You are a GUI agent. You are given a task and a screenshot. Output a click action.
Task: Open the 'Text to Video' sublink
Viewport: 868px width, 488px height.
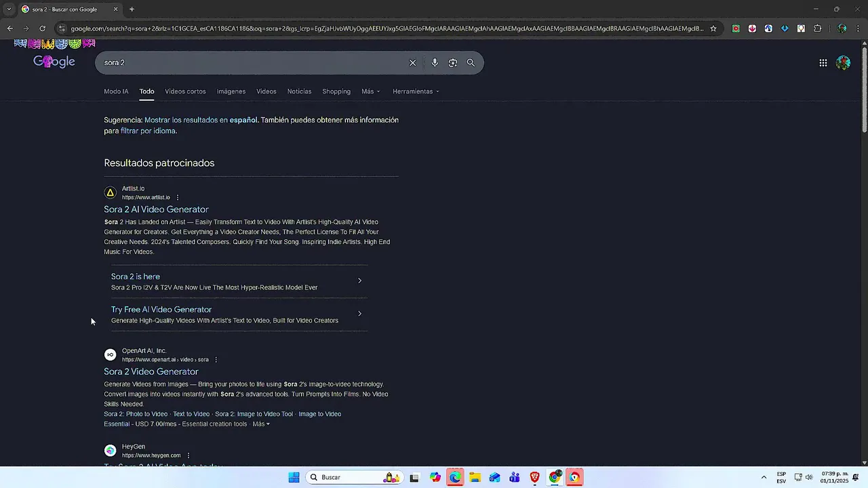191,414
